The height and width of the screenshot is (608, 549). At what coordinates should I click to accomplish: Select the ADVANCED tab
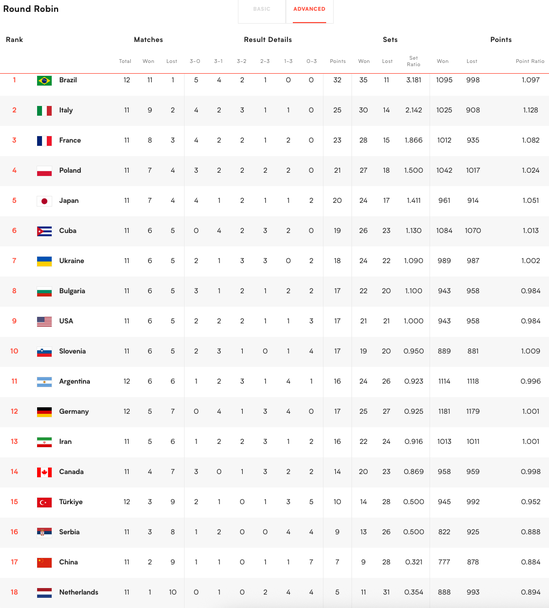(309, 9)
